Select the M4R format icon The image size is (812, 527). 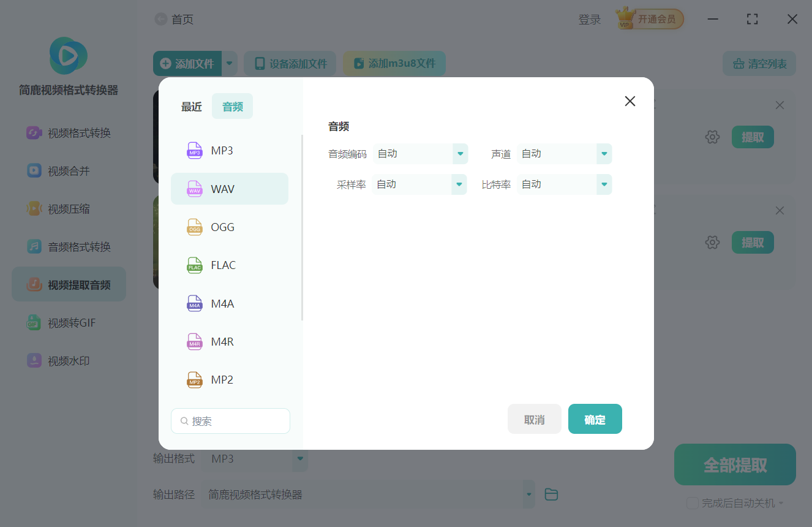[x=195, y=342]
